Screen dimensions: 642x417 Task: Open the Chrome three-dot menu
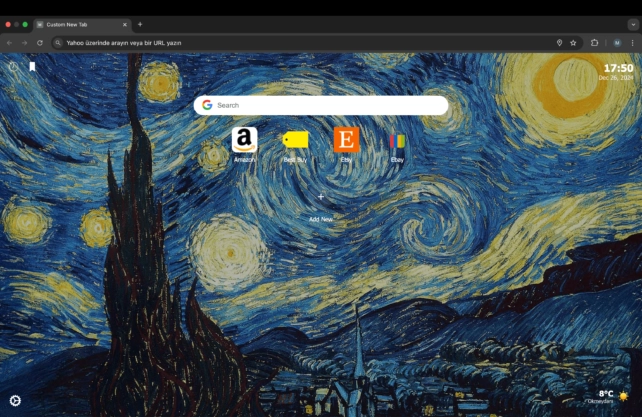click(633, 43)
